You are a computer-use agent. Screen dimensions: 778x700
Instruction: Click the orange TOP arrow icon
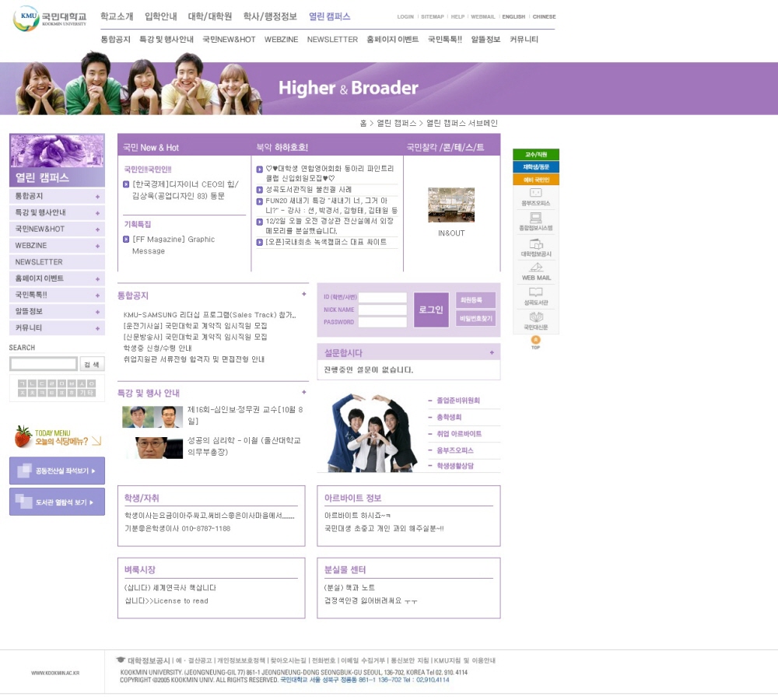coord(535,341)
